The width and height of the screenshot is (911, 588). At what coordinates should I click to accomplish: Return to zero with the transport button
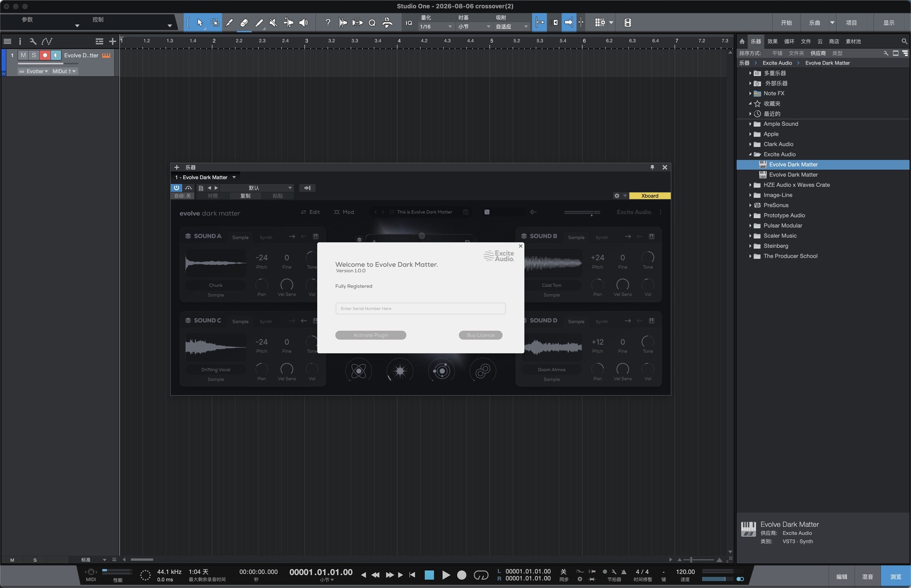pyautogui.click(x=412, y=575)
